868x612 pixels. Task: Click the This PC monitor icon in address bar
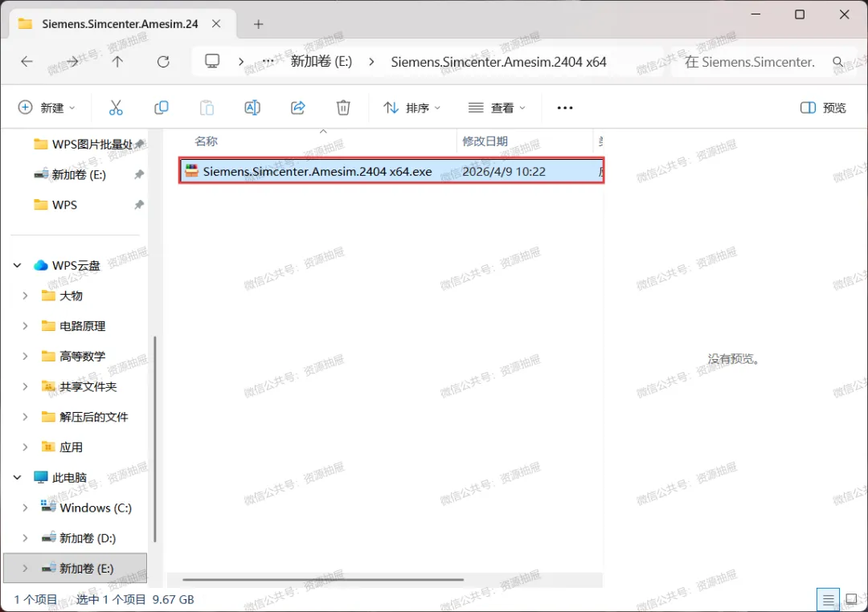(212, 61)
